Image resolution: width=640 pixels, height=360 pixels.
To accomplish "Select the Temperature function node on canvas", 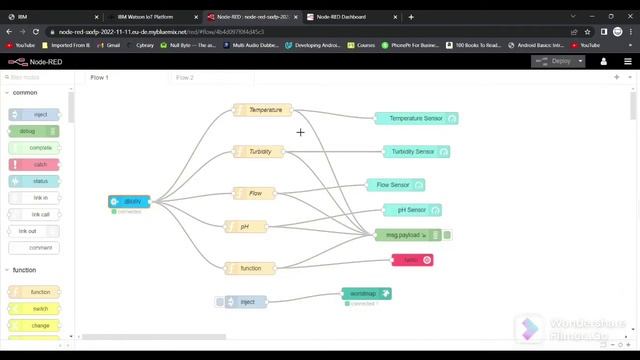I will 263,110.
